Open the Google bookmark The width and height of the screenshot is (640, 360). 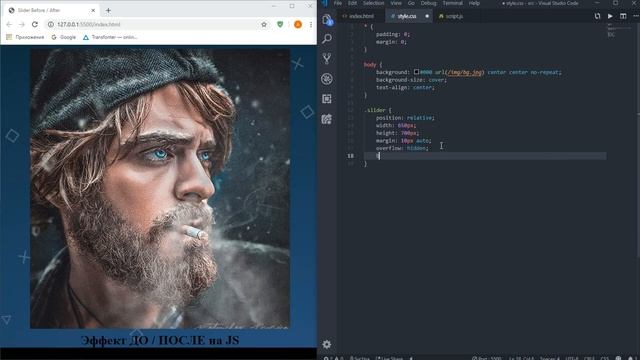[64, 37]
